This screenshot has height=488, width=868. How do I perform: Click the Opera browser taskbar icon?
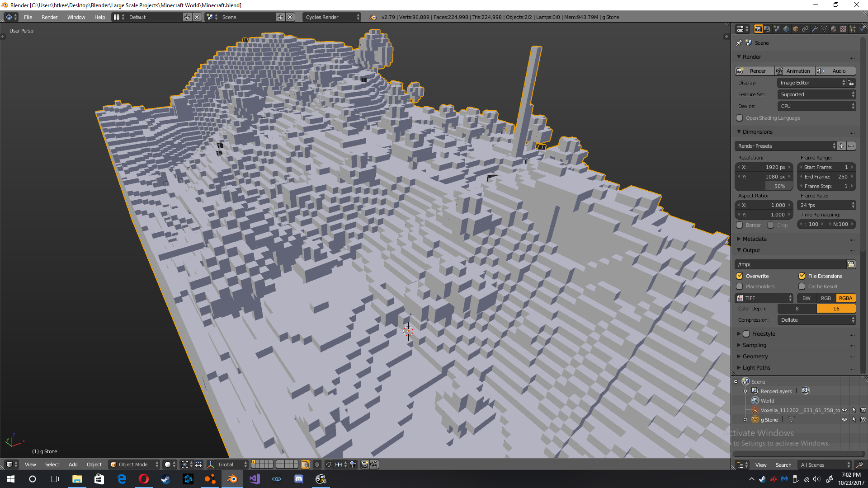click(x=144, y=479)
